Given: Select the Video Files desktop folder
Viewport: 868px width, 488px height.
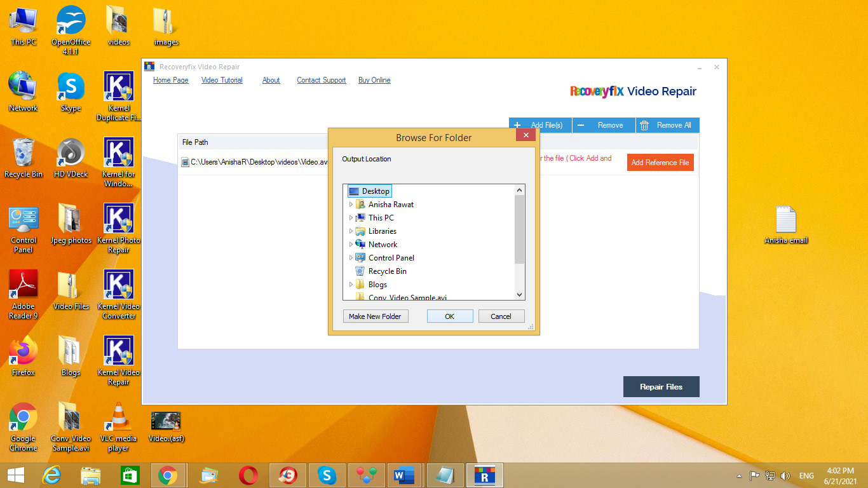Looking at the screenshot, I should tap(71, 290).
